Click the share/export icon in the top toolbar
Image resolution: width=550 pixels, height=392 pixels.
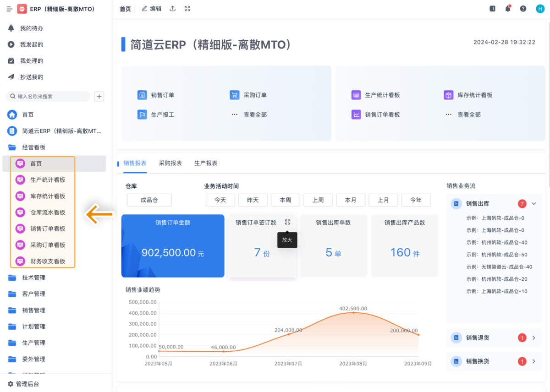click(172, 8)
